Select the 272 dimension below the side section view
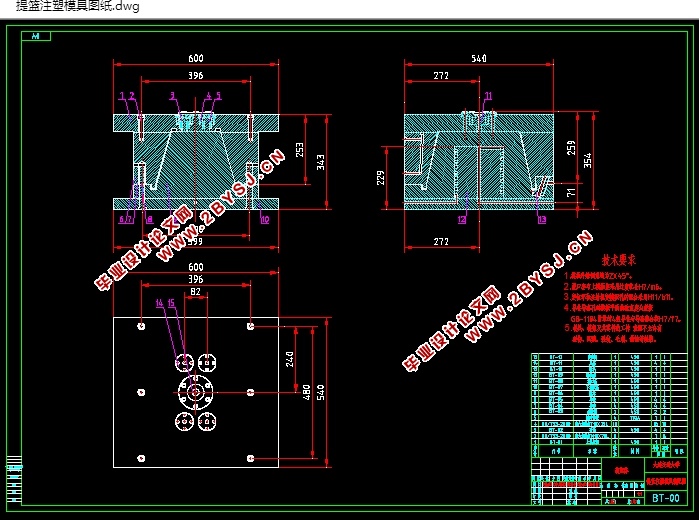This screenshot has width=699, height=520. tap(441, 241)
